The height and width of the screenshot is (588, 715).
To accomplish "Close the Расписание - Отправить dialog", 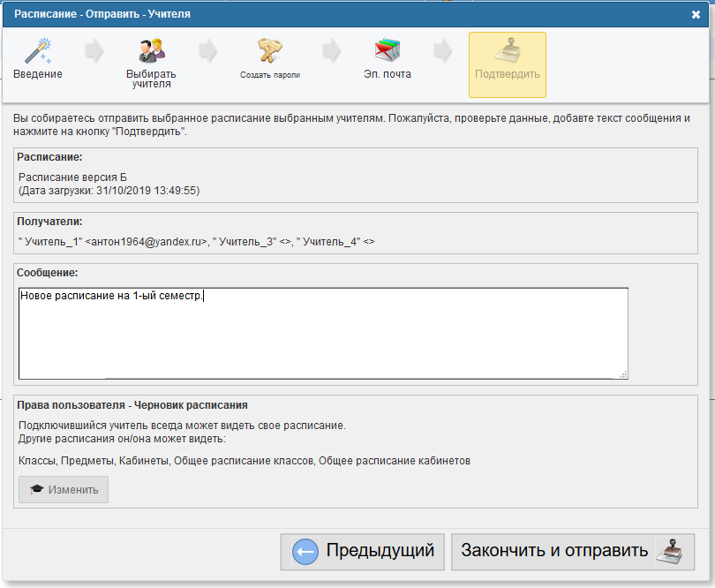I will pyautogui.click(x=696, y=14).
